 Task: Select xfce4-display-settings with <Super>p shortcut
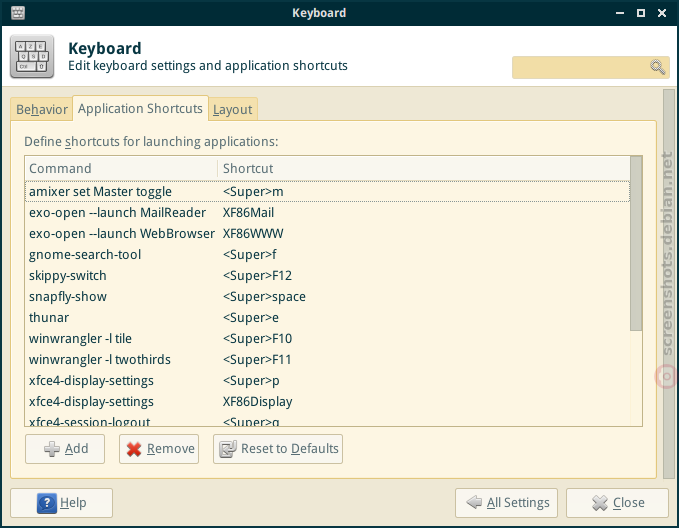click(327, 381)
